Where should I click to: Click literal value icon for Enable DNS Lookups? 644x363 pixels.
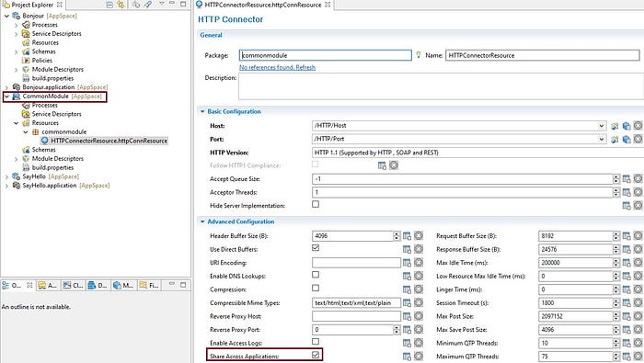click(418, 276)
